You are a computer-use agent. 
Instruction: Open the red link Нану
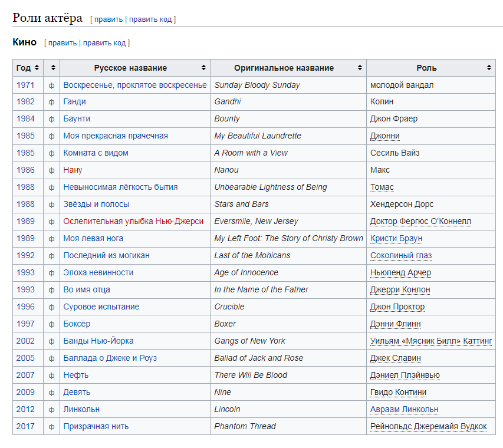pyautogui.click(x=73, y=170)
